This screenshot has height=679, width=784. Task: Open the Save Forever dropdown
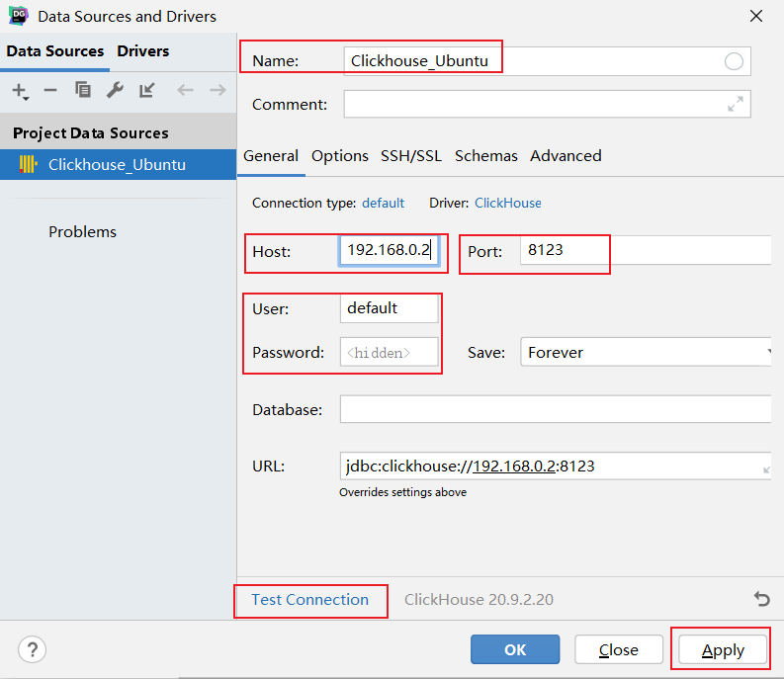click(x=646, y=353)
